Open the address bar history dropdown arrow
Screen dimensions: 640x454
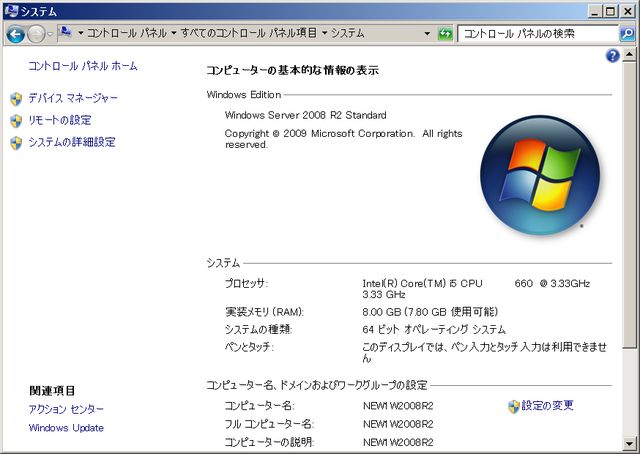pyautogui.click(x=427, y=33)
